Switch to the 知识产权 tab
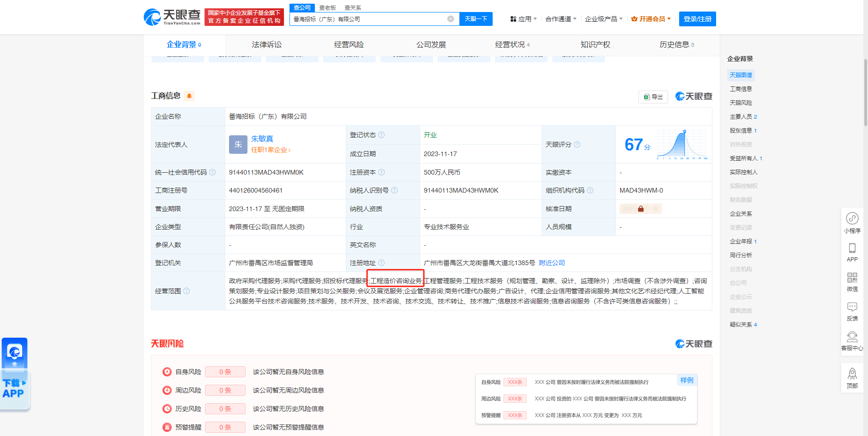Screen dimensions: 868x436 (x=595, y=45)
